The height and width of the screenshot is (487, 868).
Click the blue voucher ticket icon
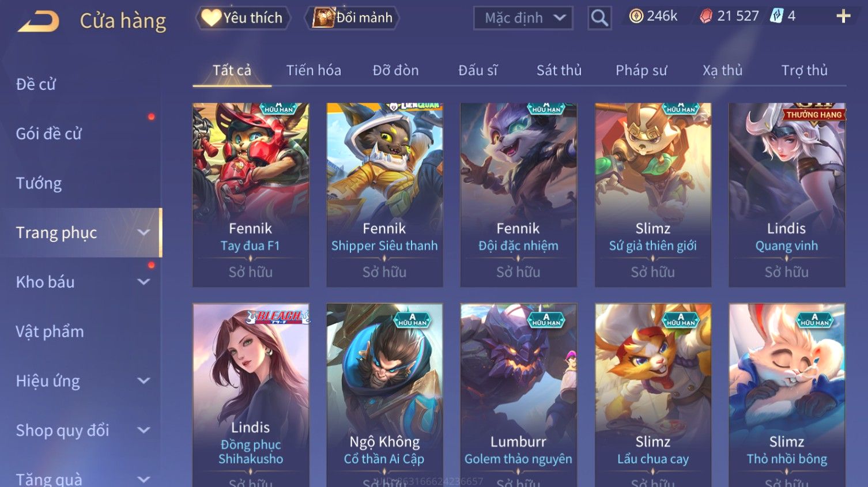776,16
